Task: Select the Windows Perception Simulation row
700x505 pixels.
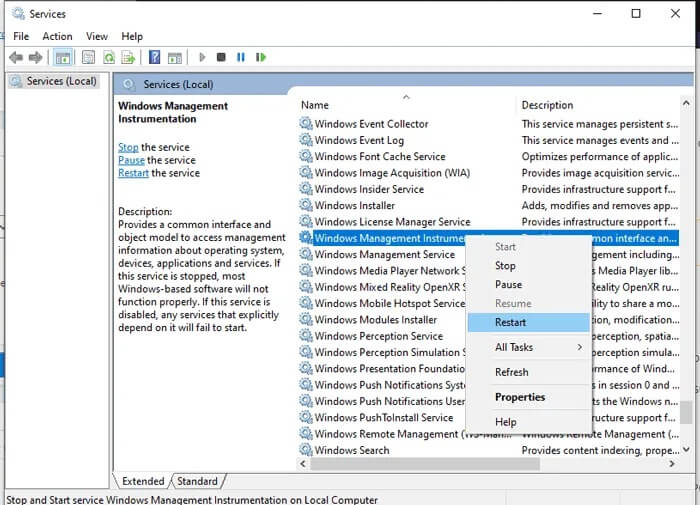Action: (390, 352)
